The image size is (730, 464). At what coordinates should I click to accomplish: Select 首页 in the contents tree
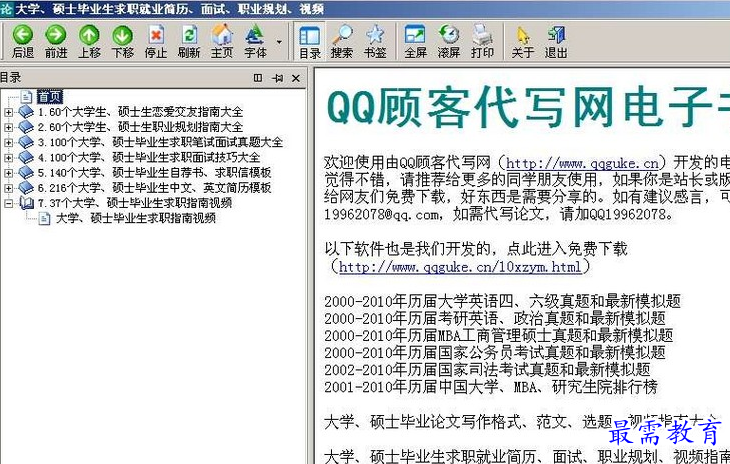pyautogui.click(x=49, y=97)
